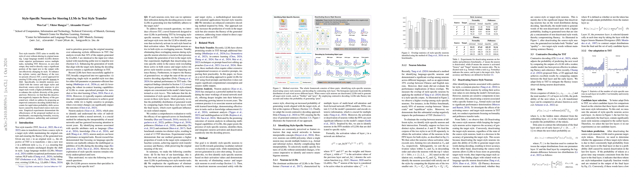The width and height of the screenshot is (644, 182).
Task: Click the 'Abstract' heading
Action: (39, 49)
